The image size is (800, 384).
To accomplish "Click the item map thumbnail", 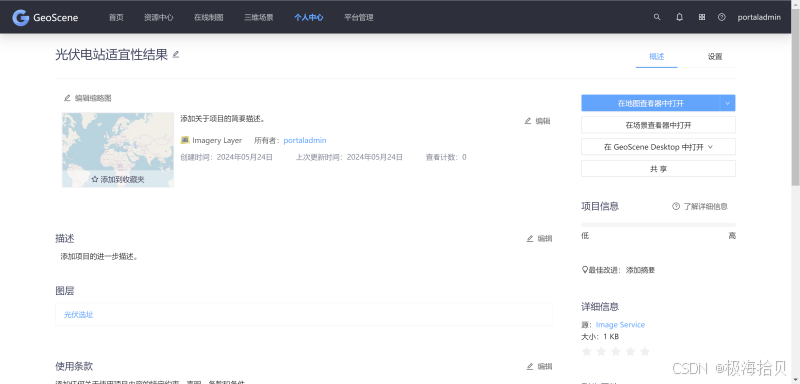I will (118, 150).
